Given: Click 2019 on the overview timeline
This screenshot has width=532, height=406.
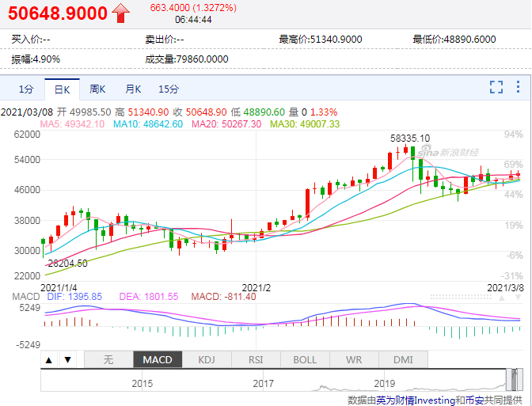Looking at the screenshot, I should click(x=385, y=384).
